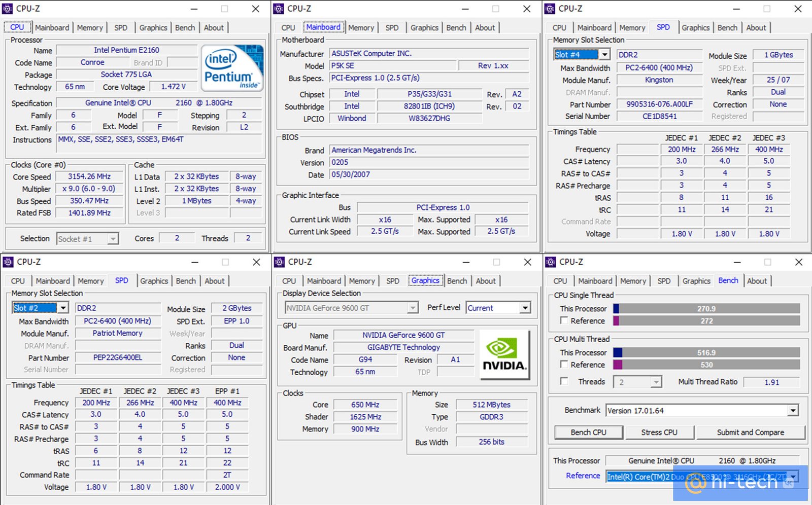Select the CPU tab in the Mainboard window

pos(288,28)
